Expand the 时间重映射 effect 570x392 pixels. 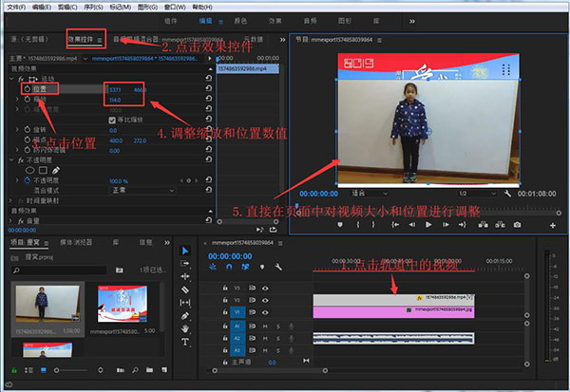(10, 200)
